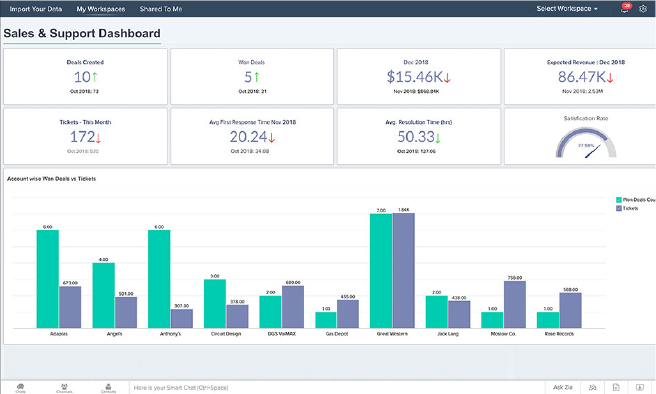Select Avg First Response Time Nov 2018 label

[x=252, y=122]
